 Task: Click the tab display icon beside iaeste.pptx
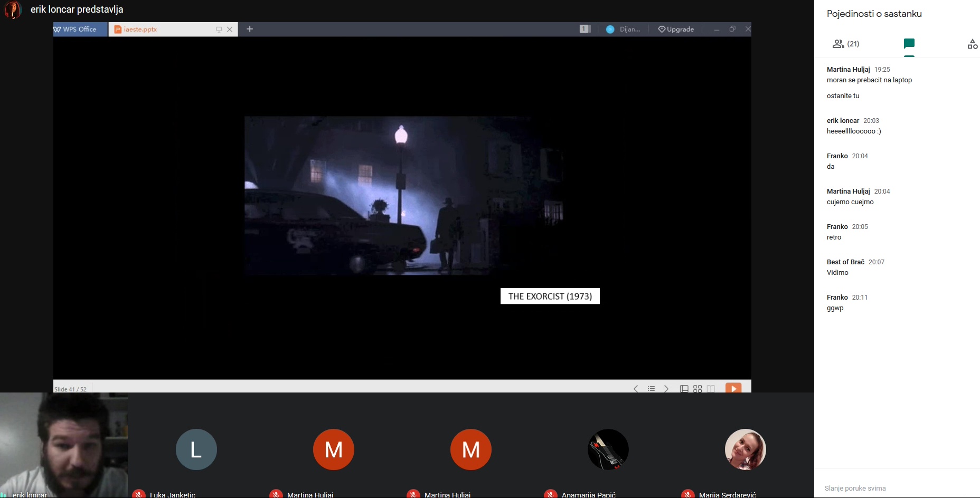[x=219, y=30]
